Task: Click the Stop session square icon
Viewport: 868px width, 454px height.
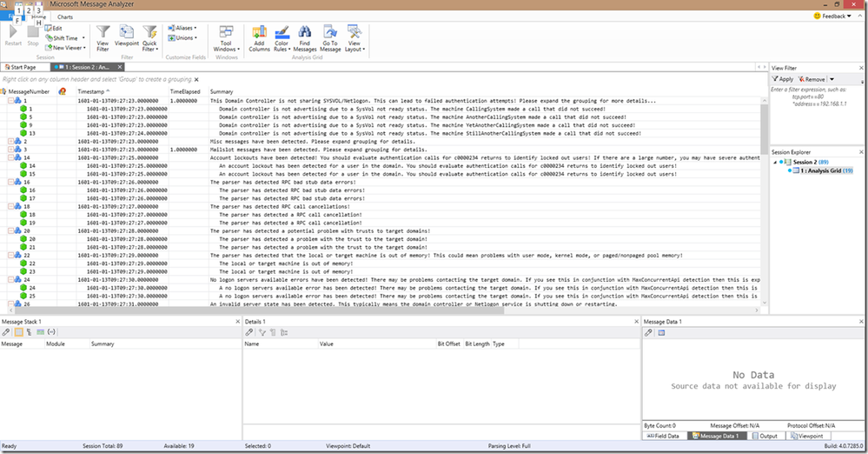Action: (33, 32)
